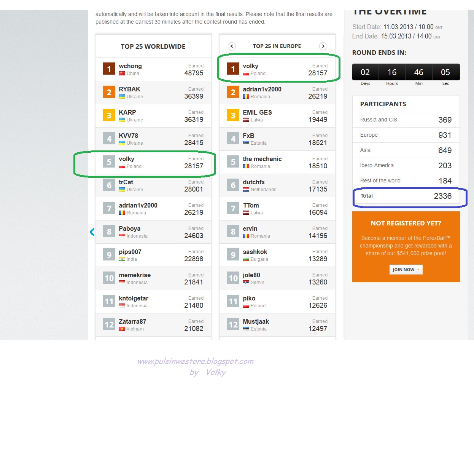
Task: Click the TOP 25 IN EUROPE heading
Action: coord(277,46)
